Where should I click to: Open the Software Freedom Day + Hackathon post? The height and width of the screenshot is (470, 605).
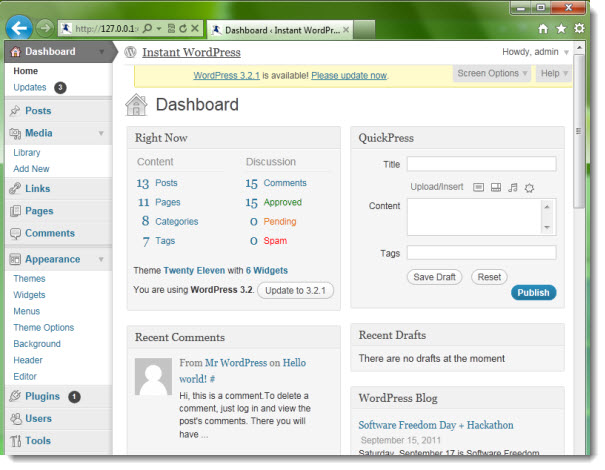436,425
